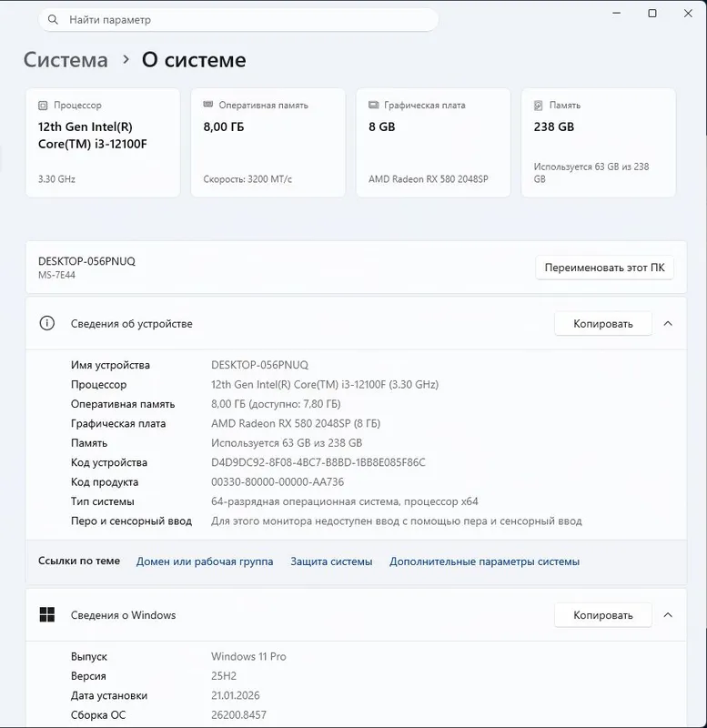Open the Графическая плата 8 GB card

433,143
